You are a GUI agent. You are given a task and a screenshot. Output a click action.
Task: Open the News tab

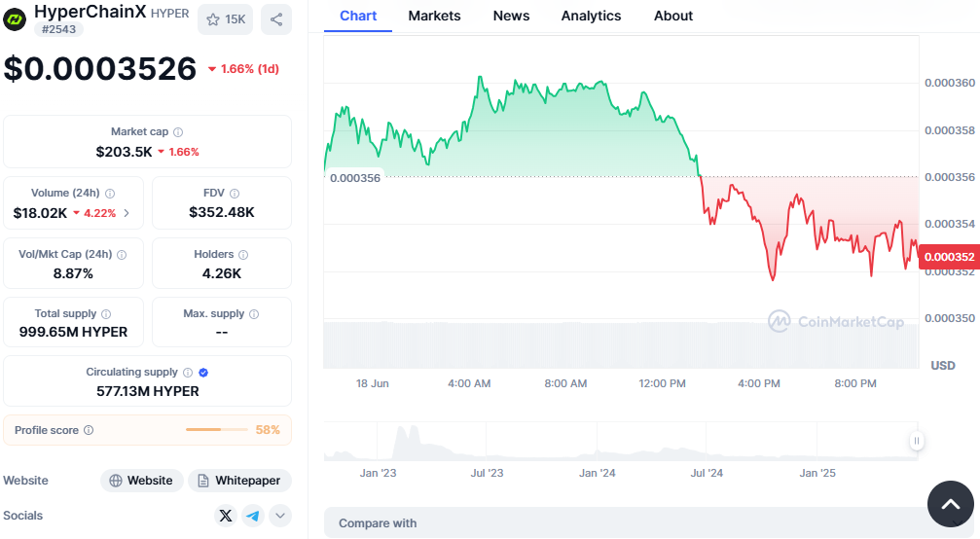[x=511, y=17]
